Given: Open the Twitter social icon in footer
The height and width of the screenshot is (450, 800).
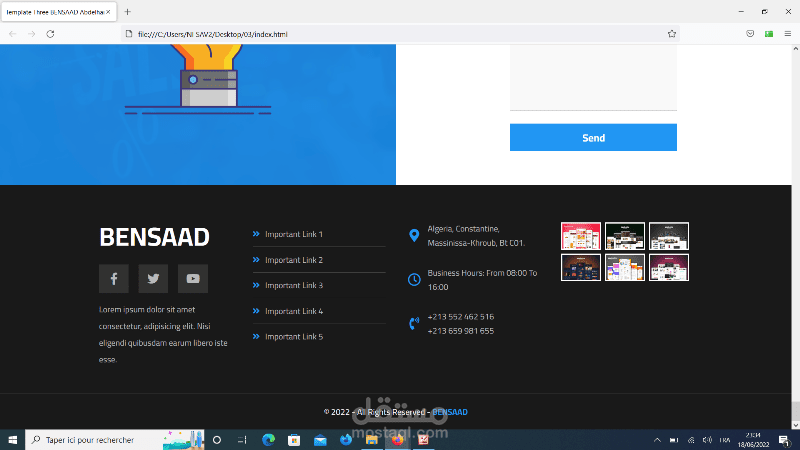Looking at the screenshot, I should coord(153,279).
